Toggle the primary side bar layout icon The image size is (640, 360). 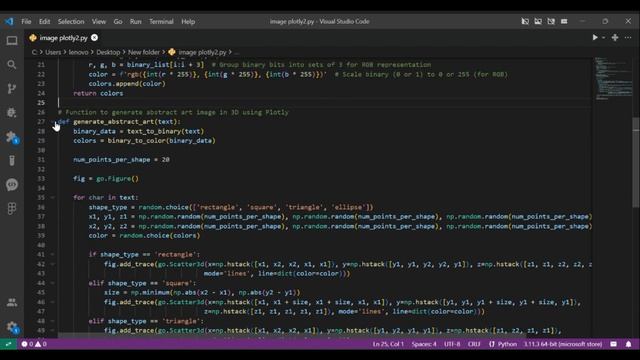pos(525,21)
